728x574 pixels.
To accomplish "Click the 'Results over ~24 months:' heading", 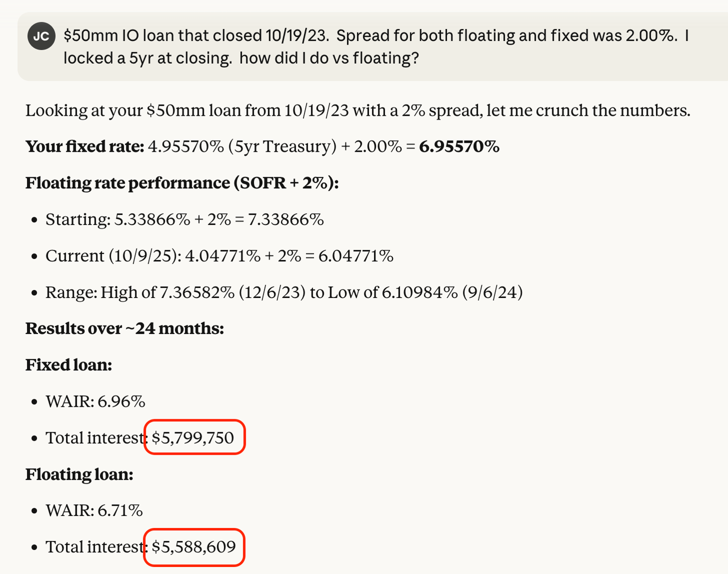I will click(x=124, y=329).
